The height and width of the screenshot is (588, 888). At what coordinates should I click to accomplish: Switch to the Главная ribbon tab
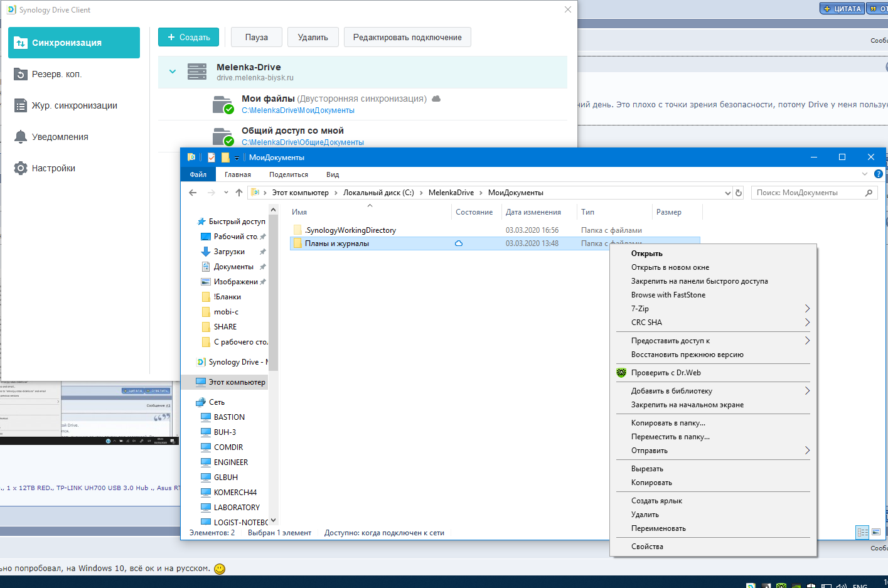click(x=238, y=174)
